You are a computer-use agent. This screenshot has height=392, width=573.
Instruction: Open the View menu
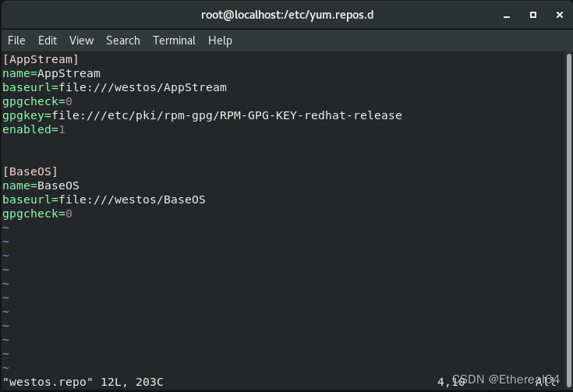pos(82,41)
